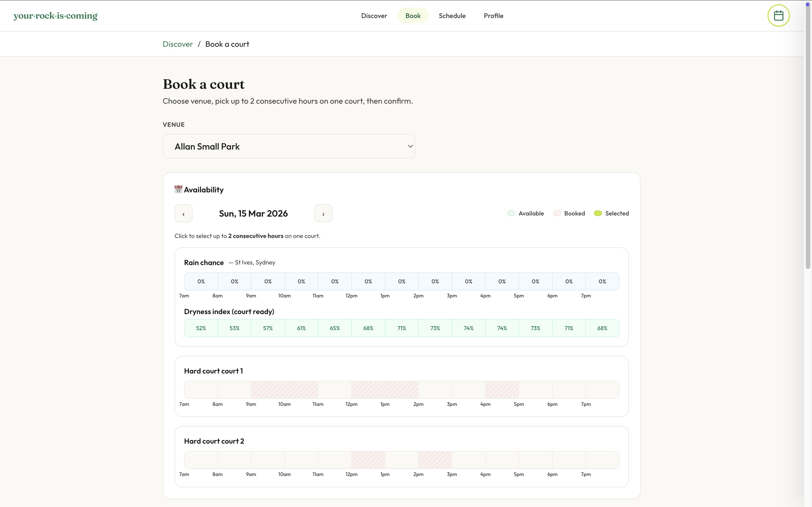Click the Sun, 15 Mar 2026 date label
The height and width of the screenshot is (507, 812).
click(253, 214)
